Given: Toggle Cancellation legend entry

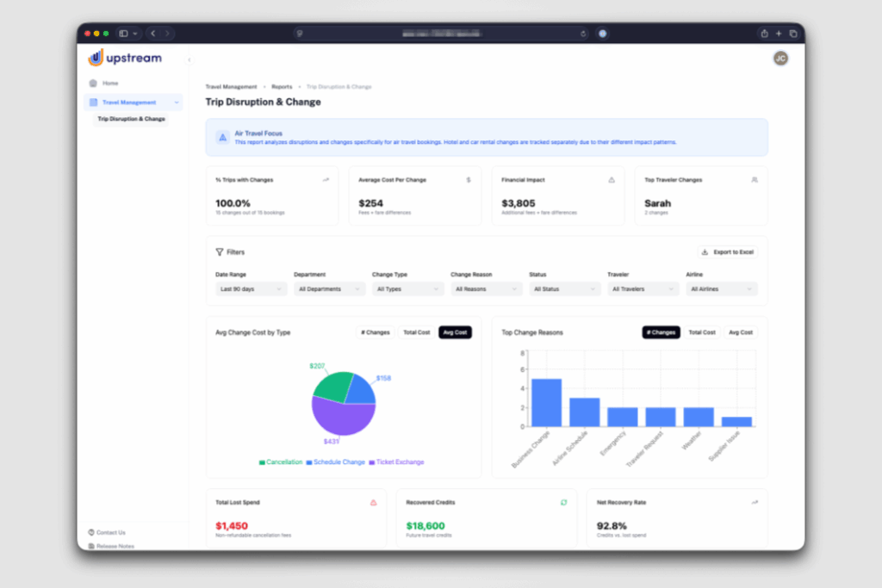Looking at the screenshot, I should (281, 462).
